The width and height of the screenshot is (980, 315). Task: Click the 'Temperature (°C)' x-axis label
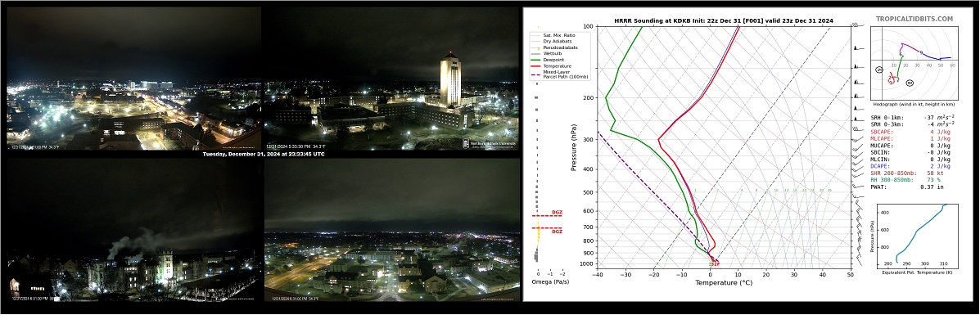point(724,282)
